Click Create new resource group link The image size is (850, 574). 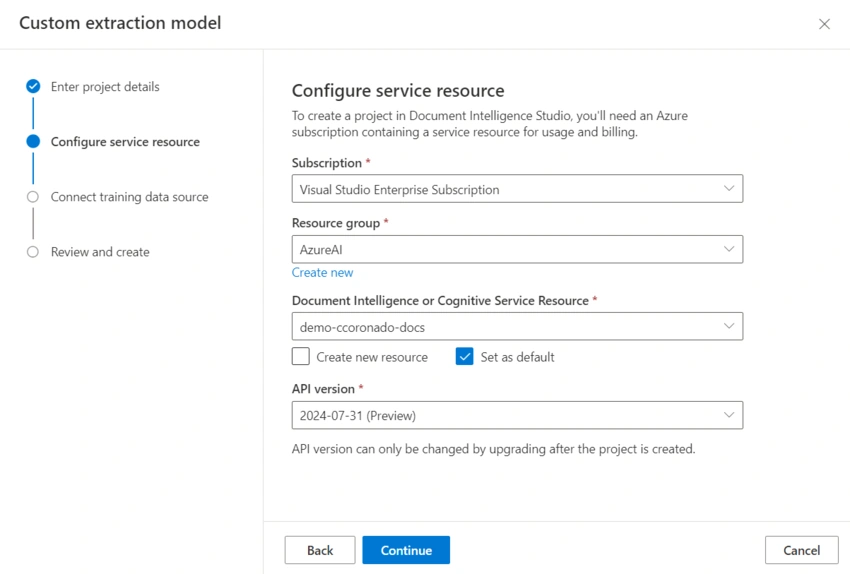tap(323, 273)
